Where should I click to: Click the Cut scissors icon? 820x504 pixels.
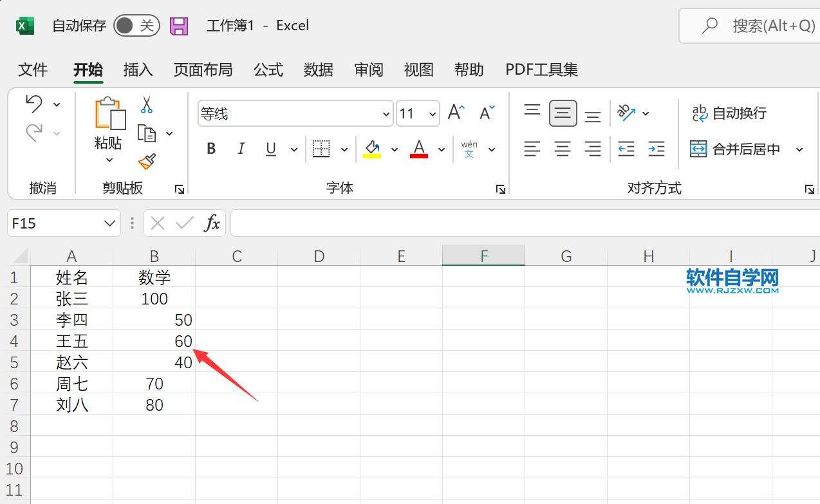point(147,105)
